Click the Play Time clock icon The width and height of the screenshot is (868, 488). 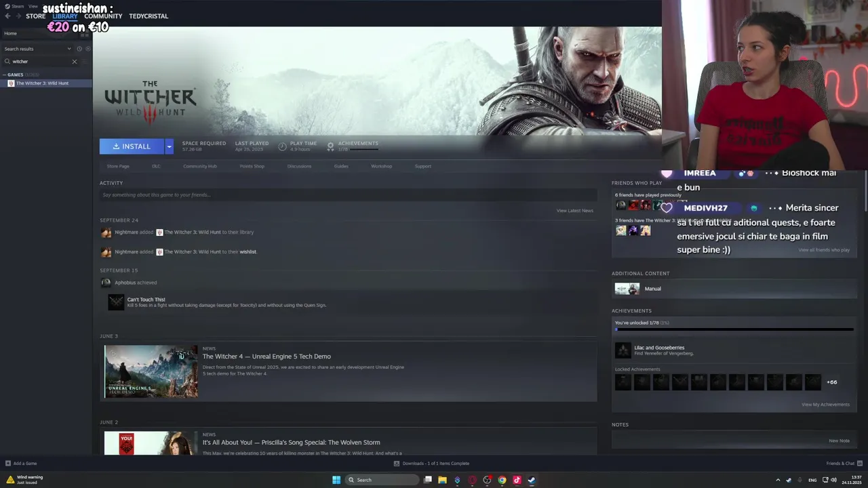click(282, 146)
